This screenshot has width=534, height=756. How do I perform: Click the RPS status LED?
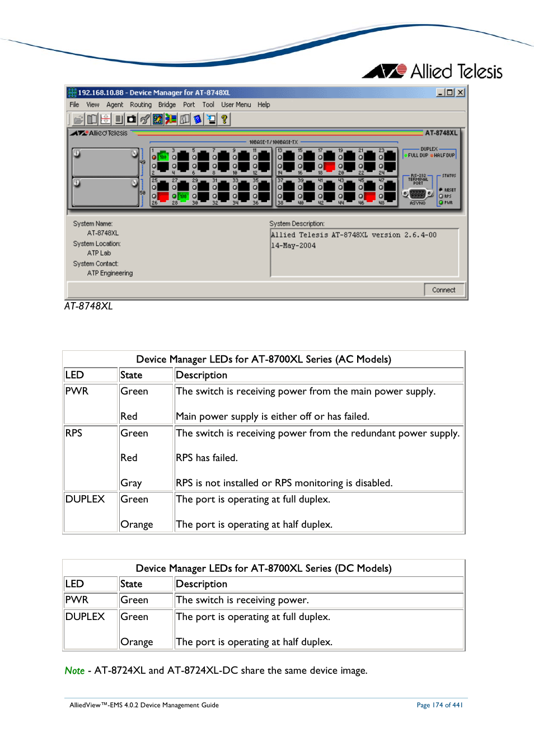pyautogui.click(x=441, y=196)
